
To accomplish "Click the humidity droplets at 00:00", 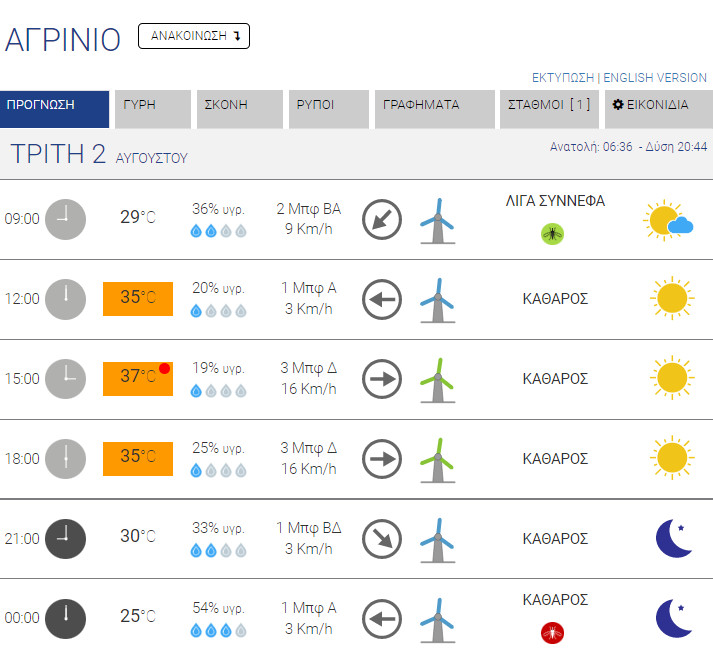I will pos(219,631).
